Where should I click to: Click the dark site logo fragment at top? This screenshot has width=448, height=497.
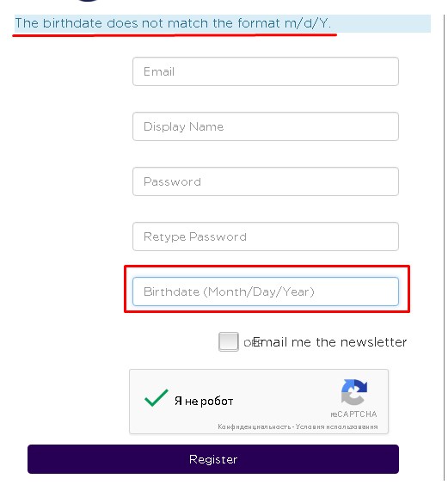89,1
